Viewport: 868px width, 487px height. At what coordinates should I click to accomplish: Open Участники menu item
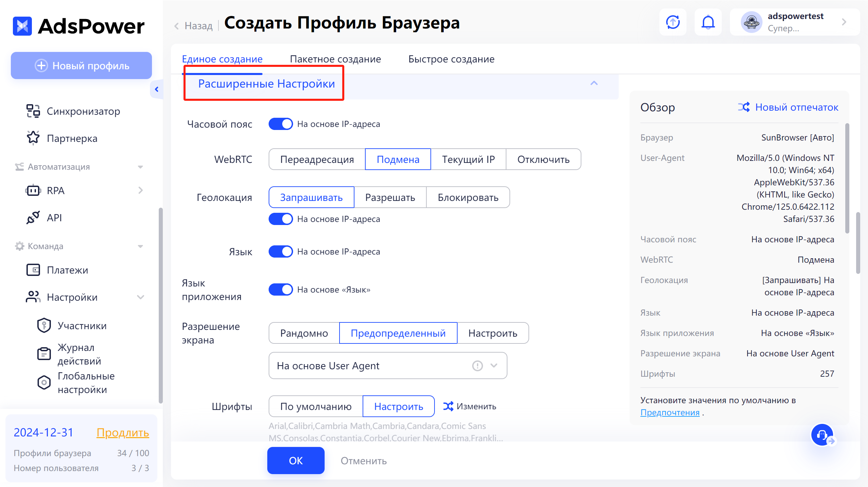point(82,325)
